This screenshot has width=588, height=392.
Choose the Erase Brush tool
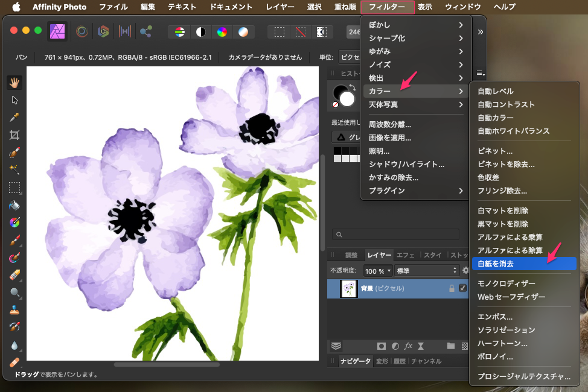pyautogui.click(x=14, y=275)
